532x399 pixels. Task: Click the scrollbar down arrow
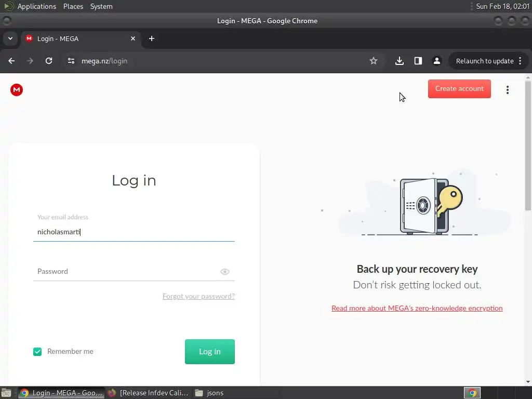[528, 382]
